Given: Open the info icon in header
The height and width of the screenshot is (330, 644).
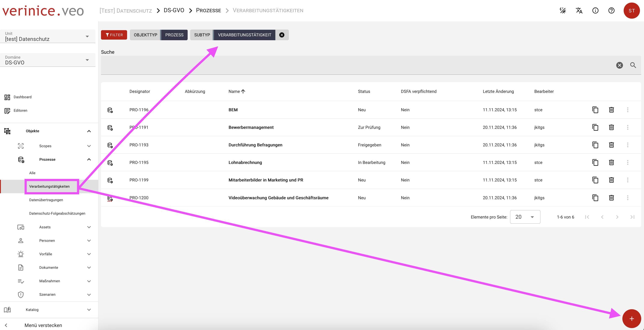Looking at the screenshot, I should coord(595,10).
